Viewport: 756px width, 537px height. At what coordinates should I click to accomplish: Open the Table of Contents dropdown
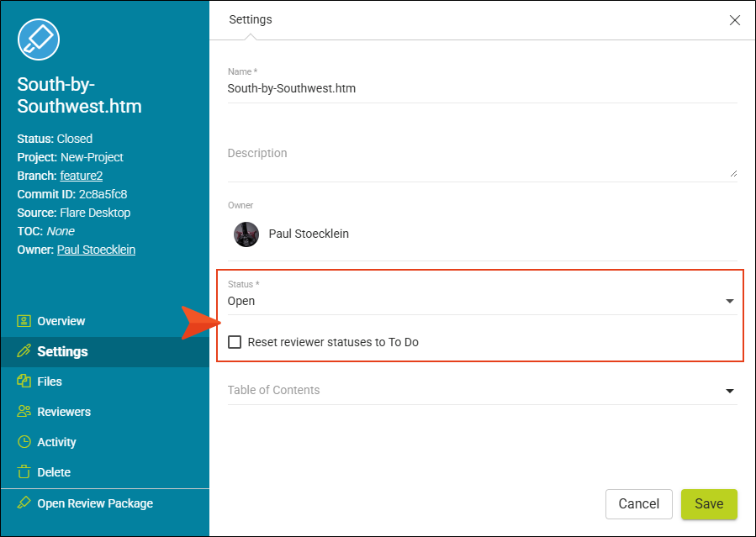482,390
